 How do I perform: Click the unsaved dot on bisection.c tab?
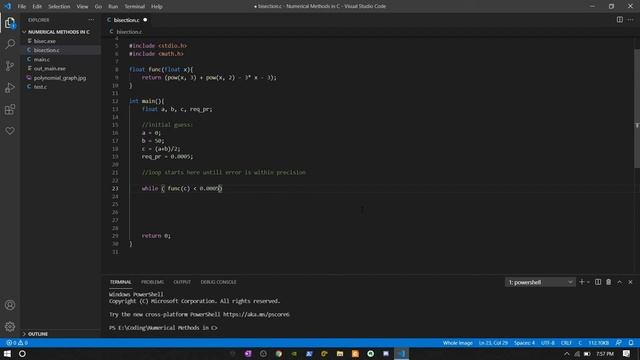pyautogui.click(x=145, y=20)
